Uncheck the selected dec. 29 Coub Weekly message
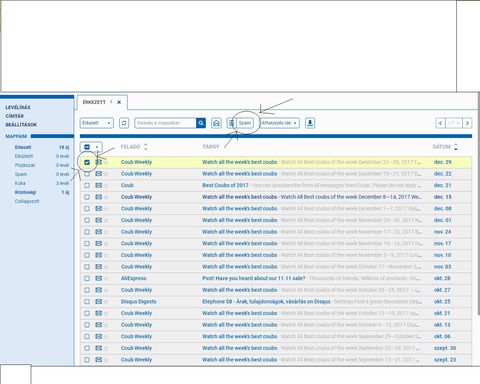Viewport: 480px width, 384px height. [x=87, y=162]
